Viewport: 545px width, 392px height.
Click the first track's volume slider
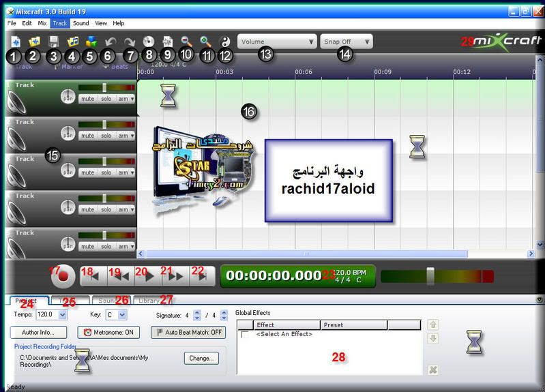[x=104, y=87]
